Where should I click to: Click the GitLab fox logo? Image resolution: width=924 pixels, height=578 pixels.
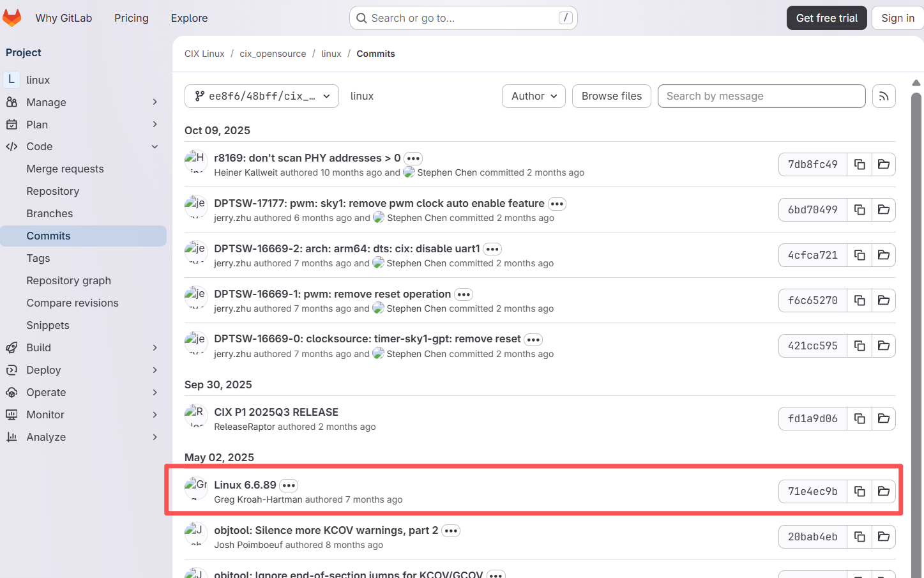point(12,18)
